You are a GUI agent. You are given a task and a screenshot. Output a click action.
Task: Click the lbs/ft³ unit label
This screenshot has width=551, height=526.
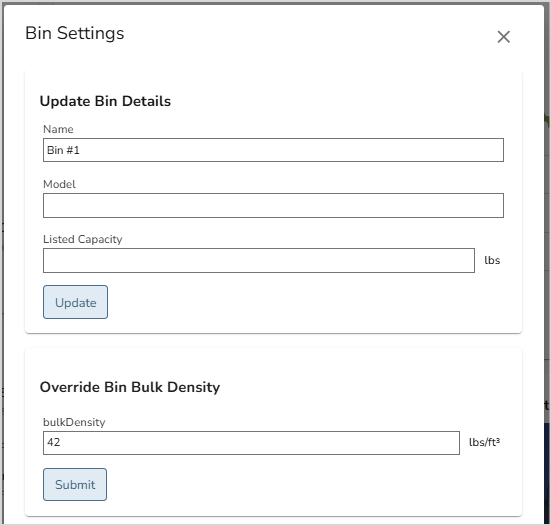click(484, 442)
